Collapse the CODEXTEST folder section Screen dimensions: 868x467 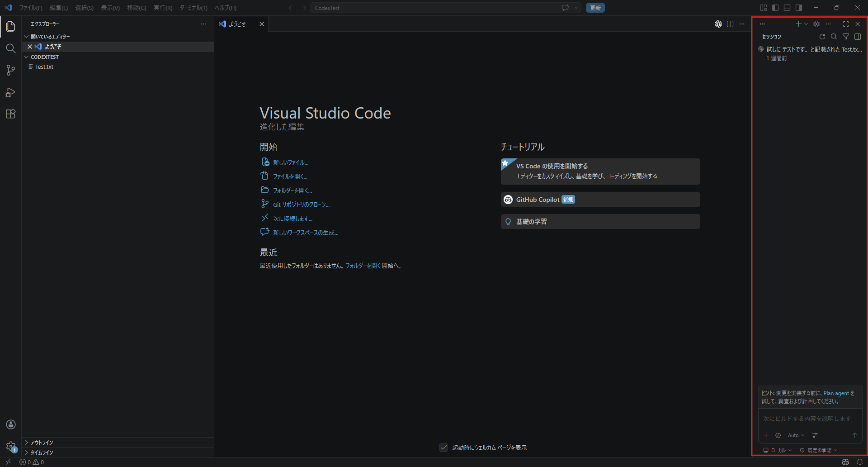pyautogui.click(x=44, y=57)
